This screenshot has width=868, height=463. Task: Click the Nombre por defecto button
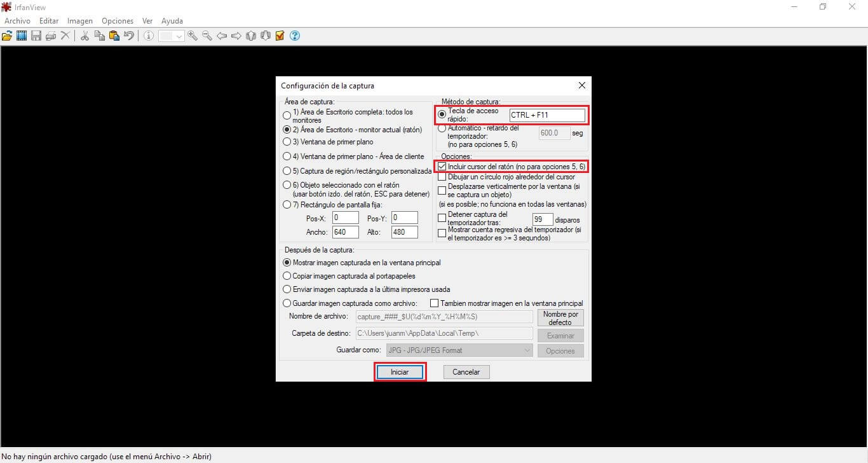point(560,318)
